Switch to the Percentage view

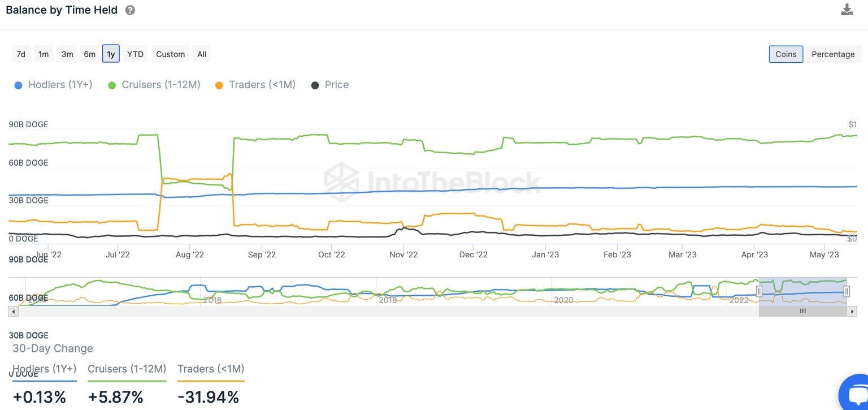833,54
